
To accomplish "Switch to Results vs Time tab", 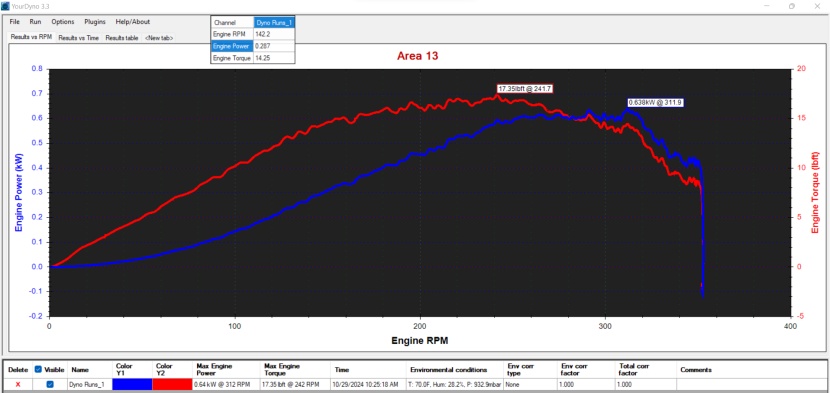I will 78,38.
